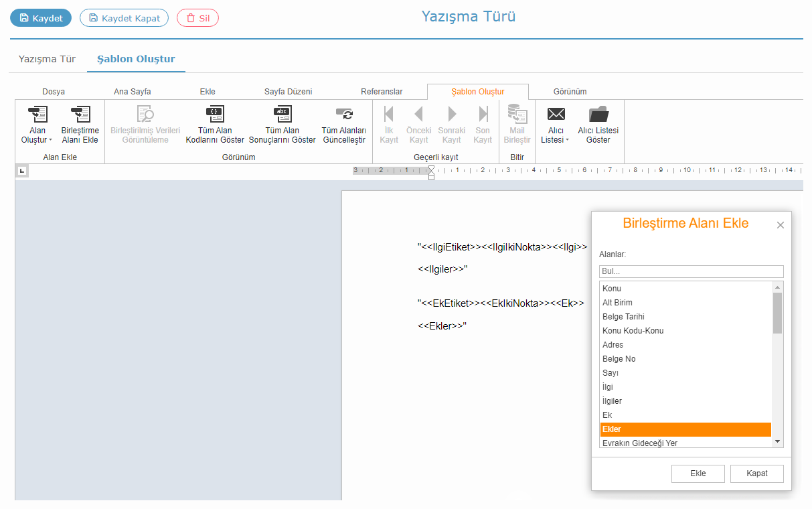Switch to the Ekle ribbon tab
The image size is (812, 509).
(208, 92)
